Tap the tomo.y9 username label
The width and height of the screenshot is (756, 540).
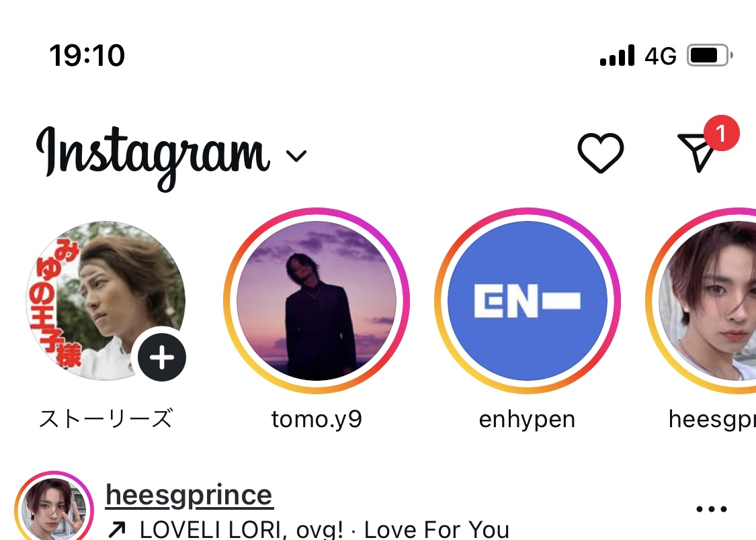point(317,419)
